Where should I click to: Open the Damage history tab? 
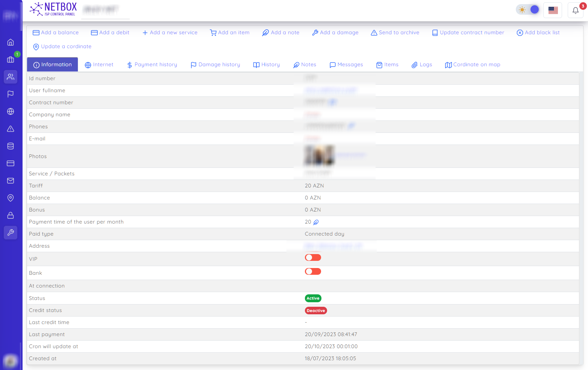pyautogui.click(x=215, y=65)
